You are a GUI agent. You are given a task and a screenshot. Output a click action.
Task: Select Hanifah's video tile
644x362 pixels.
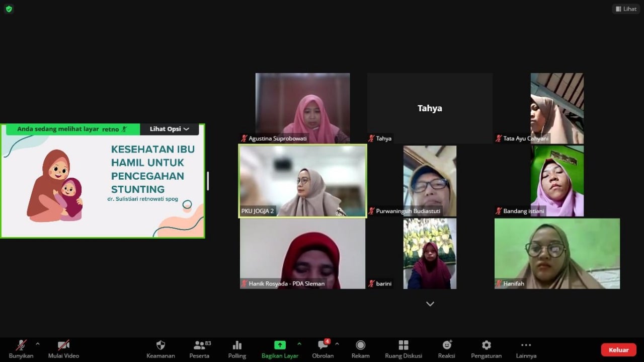557,253
